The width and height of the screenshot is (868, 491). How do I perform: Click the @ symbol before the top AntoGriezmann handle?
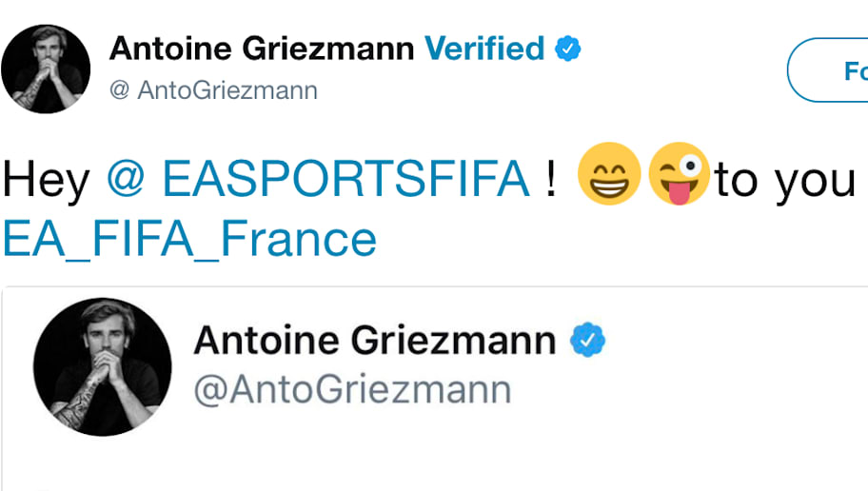click(x=119, y=89)
